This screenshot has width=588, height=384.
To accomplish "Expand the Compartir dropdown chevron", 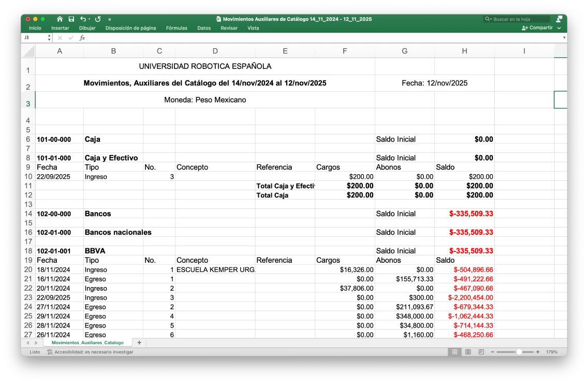I will [558, 27].
